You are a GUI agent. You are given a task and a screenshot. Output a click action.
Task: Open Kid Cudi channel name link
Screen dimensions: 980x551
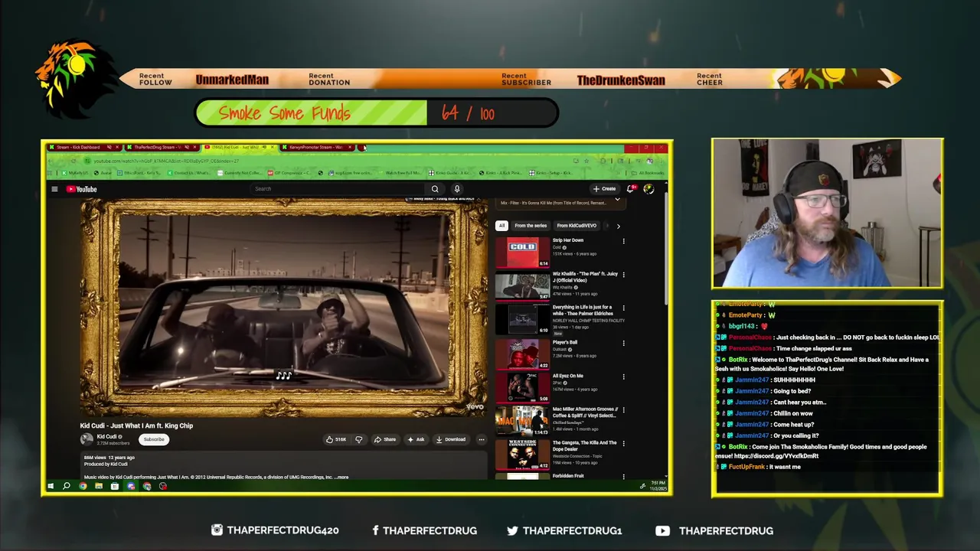[106, 436]
